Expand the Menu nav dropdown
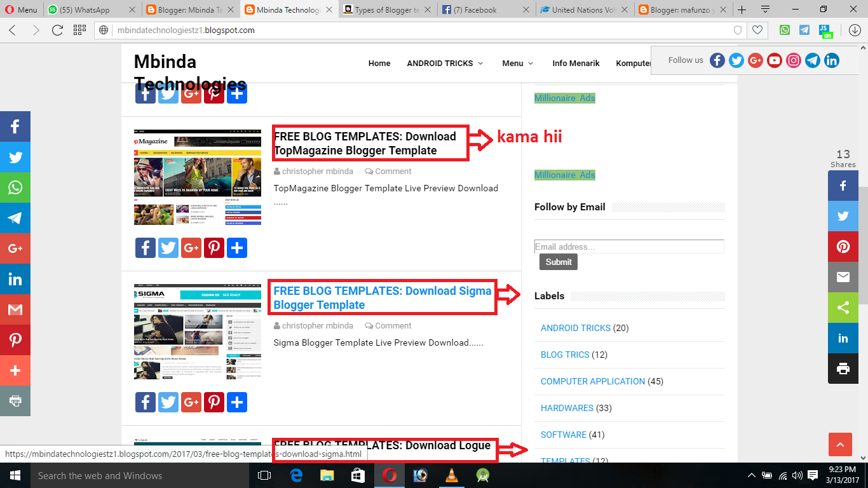Screen dimensions: 868x488 click(x=517, y=63)
